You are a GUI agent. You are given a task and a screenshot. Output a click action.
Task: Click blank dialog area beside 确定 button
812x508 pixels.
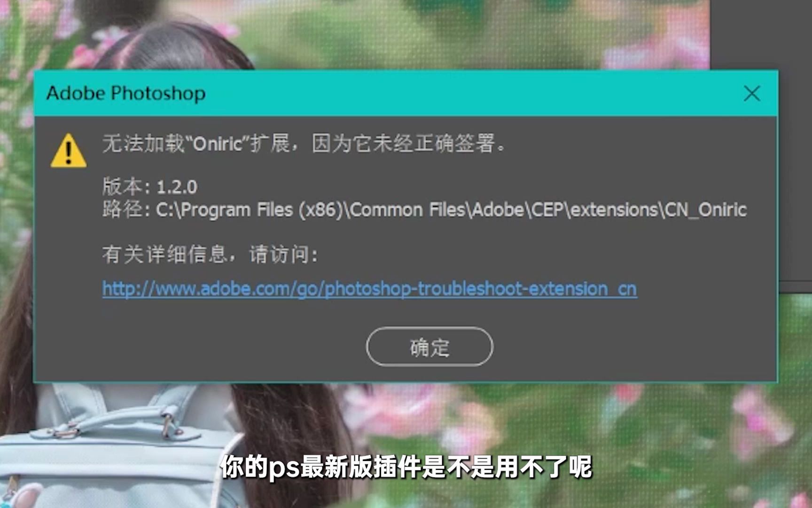(x=611, y=347)
